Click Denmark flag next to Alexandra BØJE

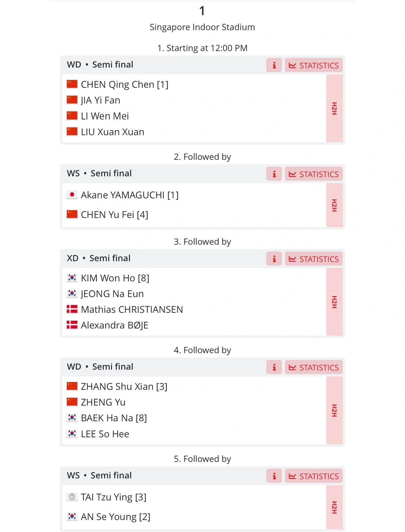tap(72, 325)
